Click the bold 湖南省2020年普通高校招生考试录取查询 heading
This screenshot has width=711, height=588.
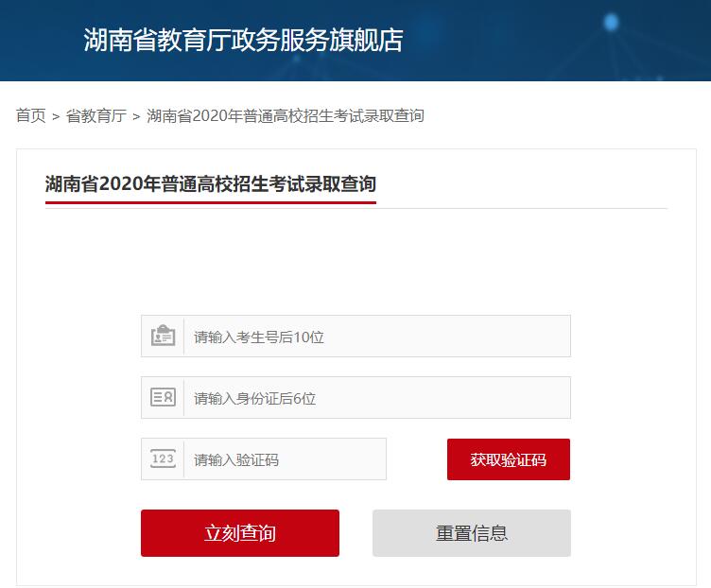[x=211, y=183]
